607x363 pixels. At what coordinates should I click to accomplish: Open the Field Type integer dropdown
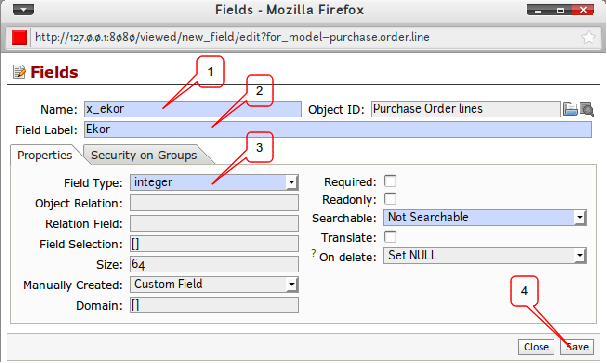[x=214, y=182]
